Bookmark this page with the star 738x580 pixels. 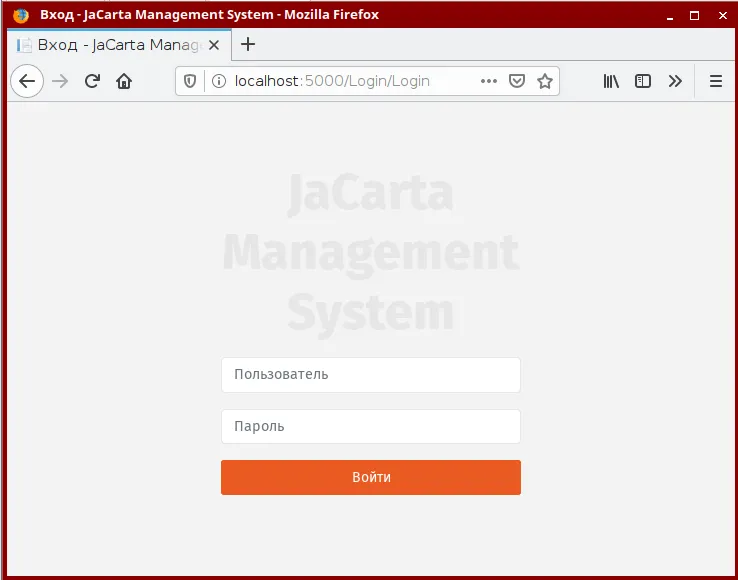click(545, 81)
